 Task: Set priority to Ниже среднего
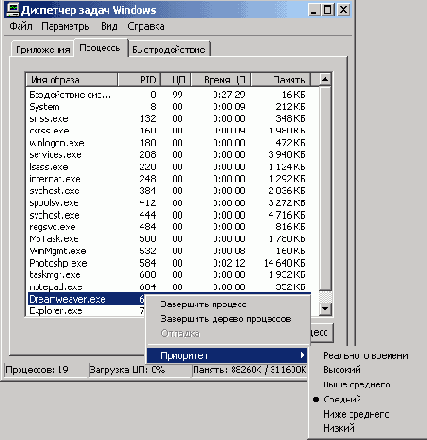[356, 414]
